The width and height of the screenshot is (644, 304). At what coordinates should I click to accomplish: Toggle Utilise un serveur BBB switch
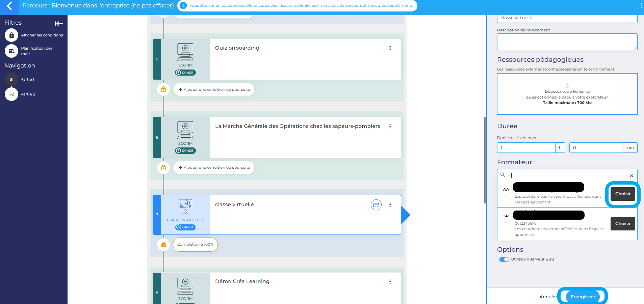[504, 259]
